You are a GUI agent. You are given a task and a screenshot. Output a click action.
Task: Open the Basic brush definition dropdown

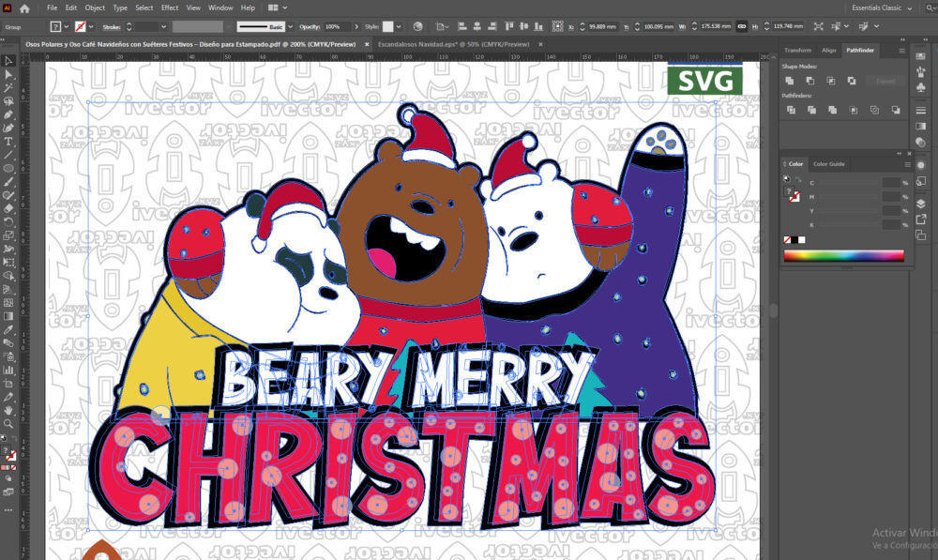pos(291,27)
